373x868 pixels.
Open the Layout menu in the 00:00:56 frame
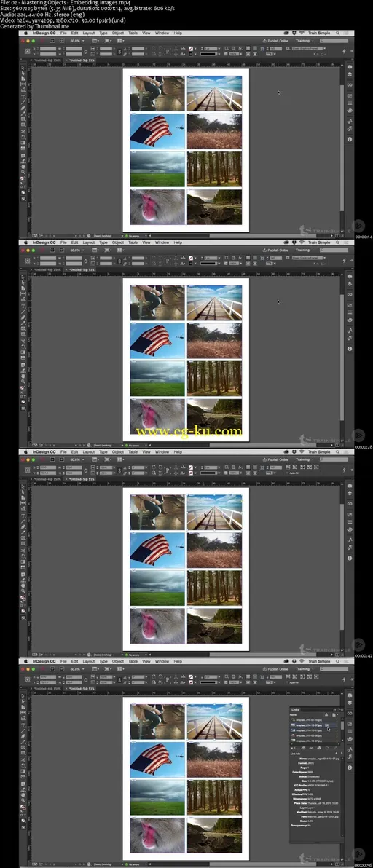tap(89, 660)
